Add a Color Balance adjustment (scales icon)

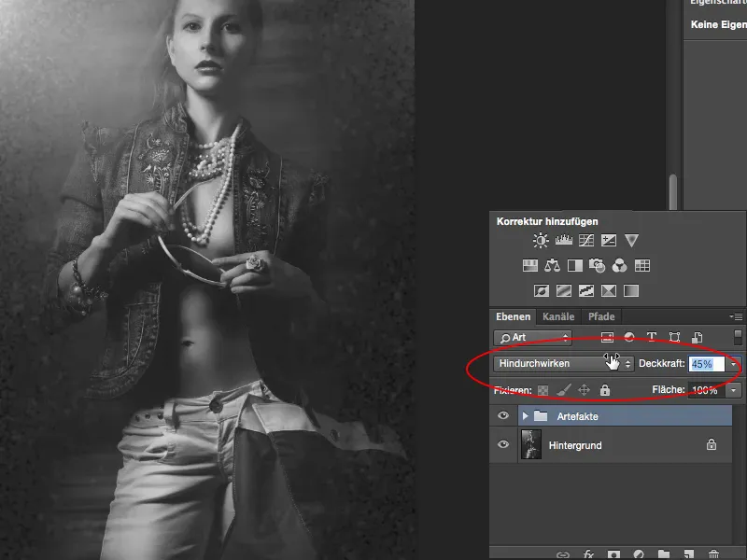coord(552,265)
